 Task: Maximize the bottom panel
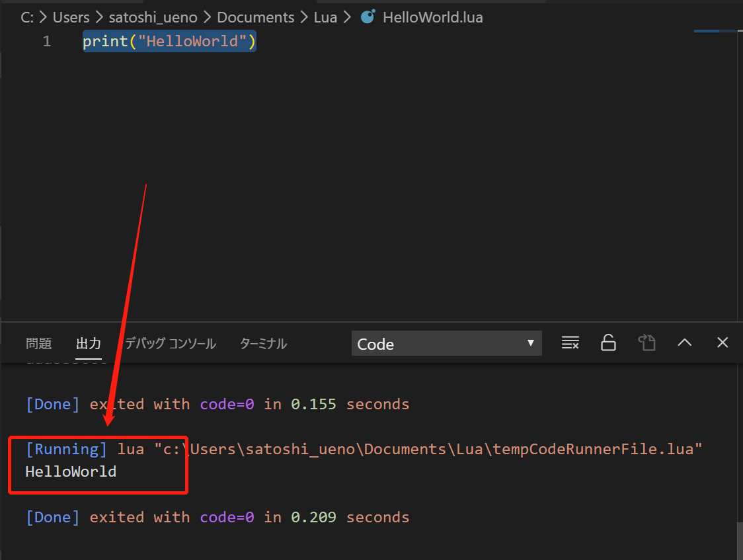coord(684,342)
